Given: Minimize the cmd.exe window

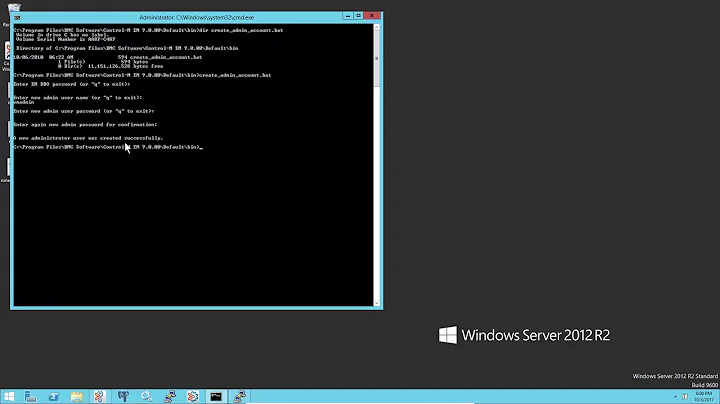Looking at the screenshot, I should [348, 16].
